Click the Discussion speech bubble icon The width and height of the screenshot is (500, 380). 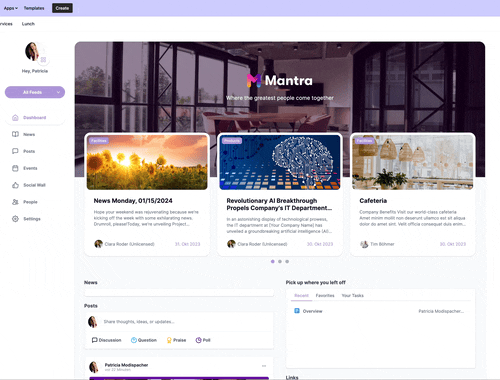click(x=95, y=340)
